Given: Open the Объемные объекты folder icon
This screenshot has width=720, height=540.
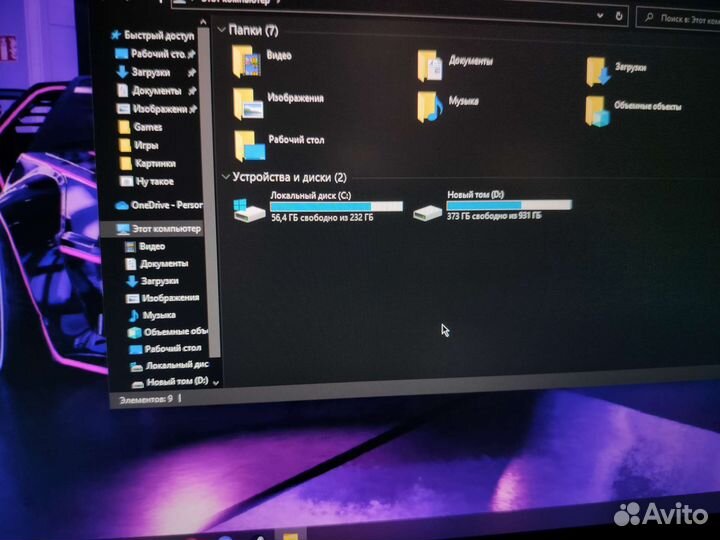Looking at the screenshot, I should click(597, 111).
